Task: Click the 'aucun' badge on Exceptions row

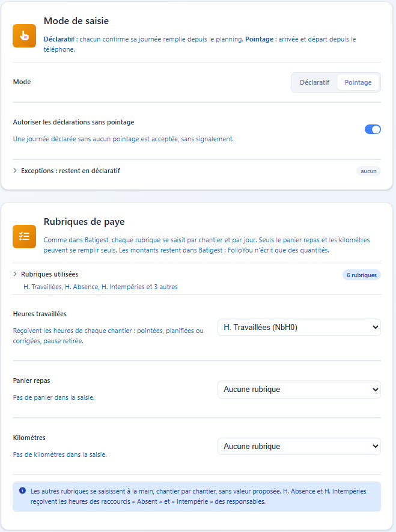Action: point(368,171)
